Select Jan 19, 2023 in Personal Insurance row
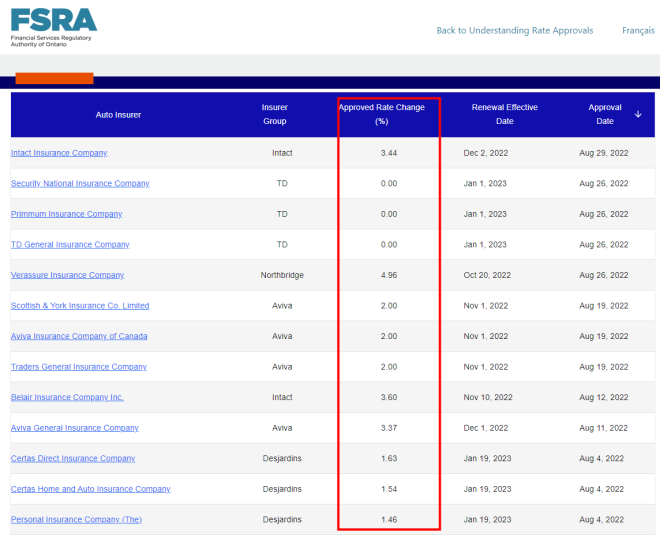 click(487, 519)
